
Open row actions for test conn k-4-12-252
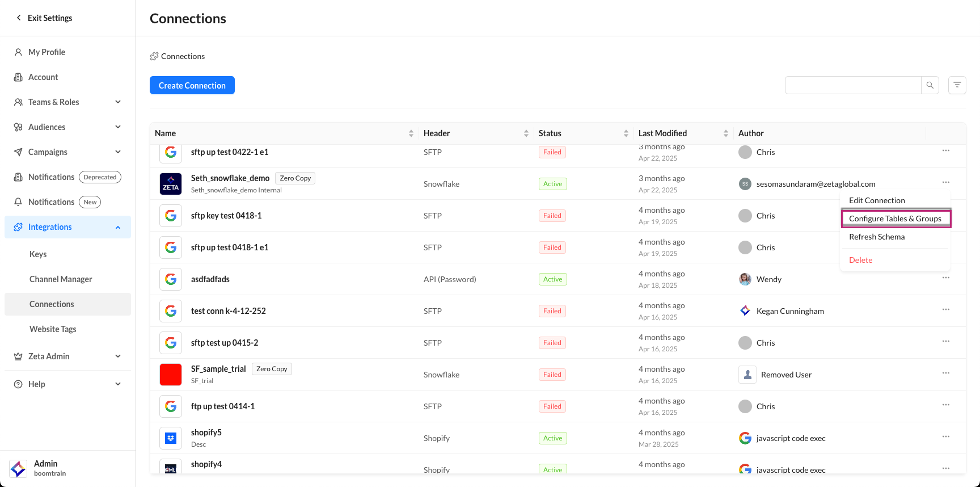[946, 309]
